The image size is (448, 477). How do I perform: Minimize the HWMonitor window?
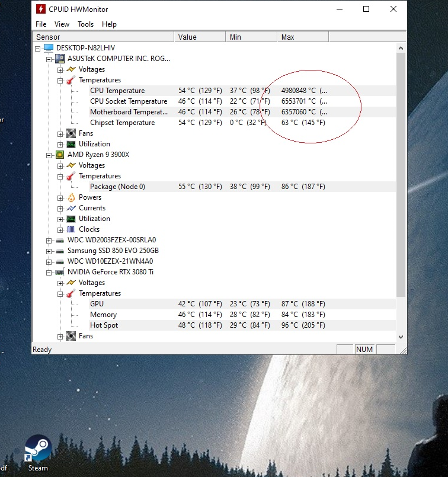[x=340, y=9]
